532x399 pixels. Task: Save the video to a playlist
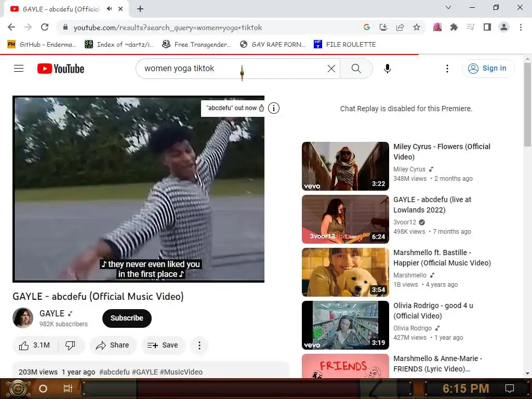pos(163,345)
